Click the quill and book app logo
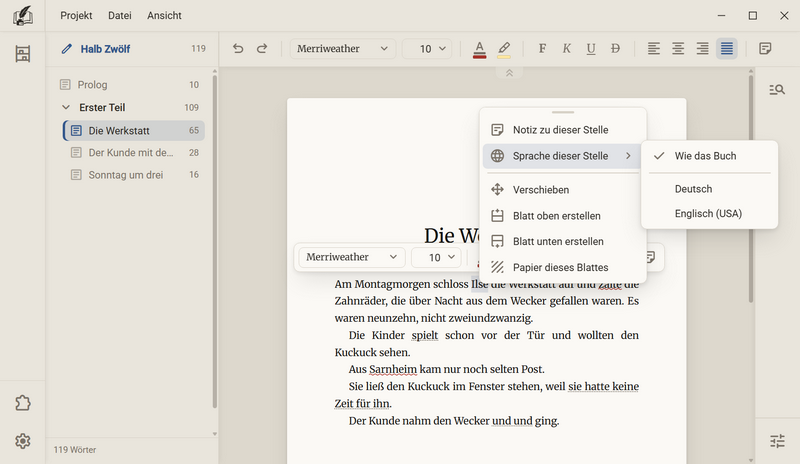The height and width of the screenshot is (464, 800). click(x=22, y=15)
